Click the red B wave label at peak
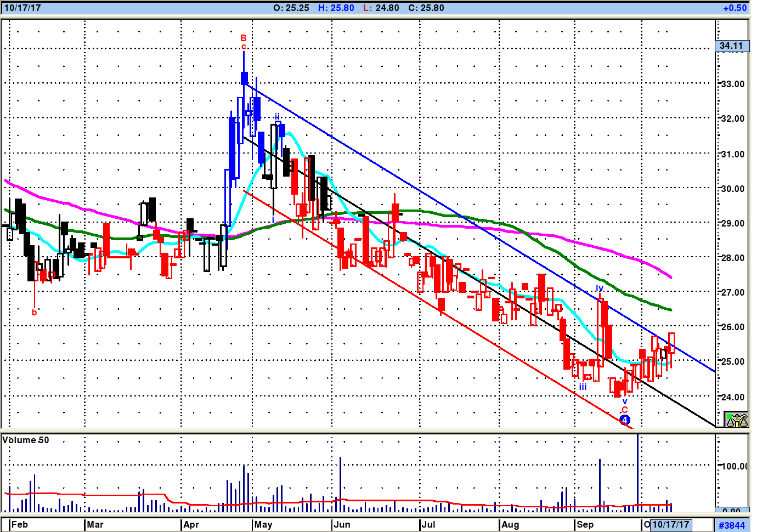This screenshot has height=532, width=768. tap(244, 38)
